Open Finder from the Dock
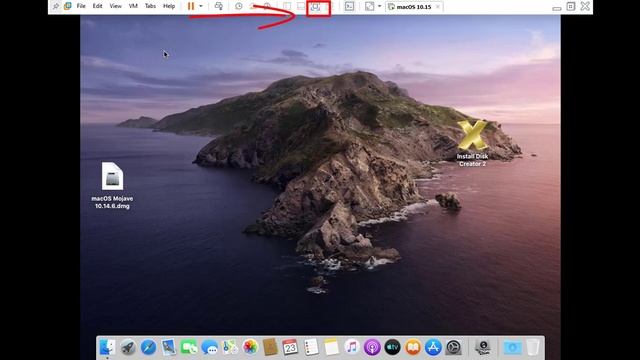This screenshot has height=360, width=640. click(107, 347)
